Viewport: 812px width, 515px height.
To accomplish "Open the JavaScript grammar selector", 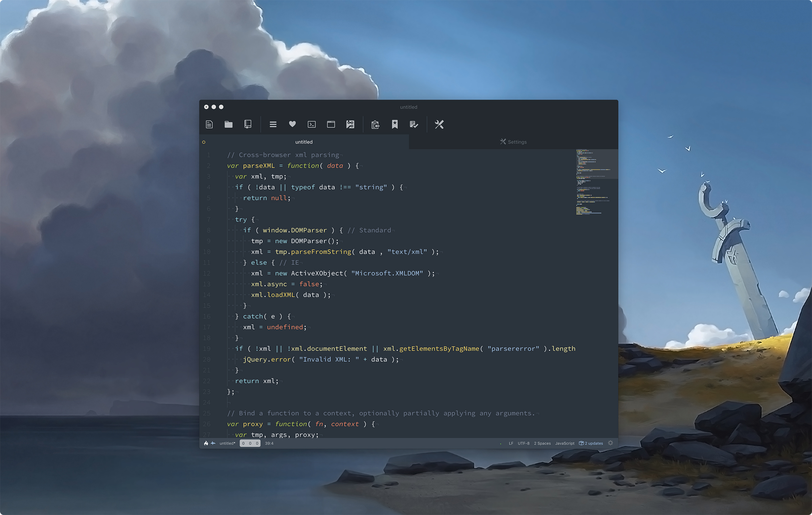I will (564, 443).
